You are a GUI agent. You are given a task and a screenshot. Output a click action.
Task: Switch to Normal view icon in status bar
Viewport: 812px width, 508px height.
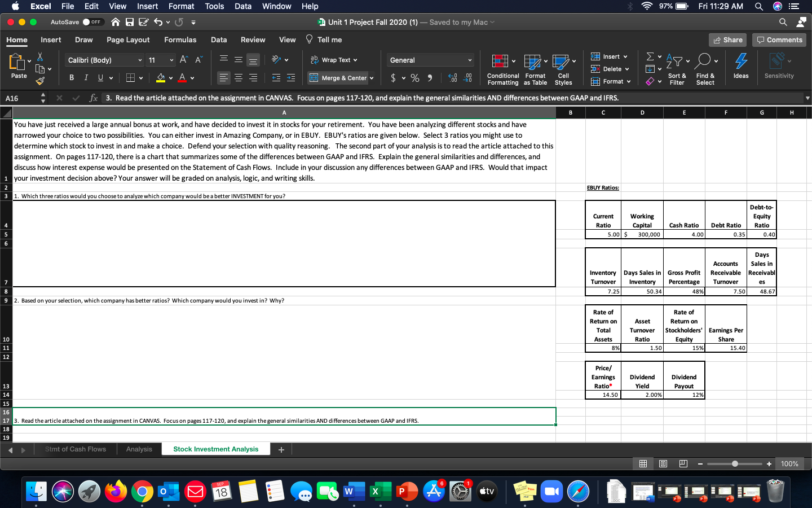(x=643, y=464)
